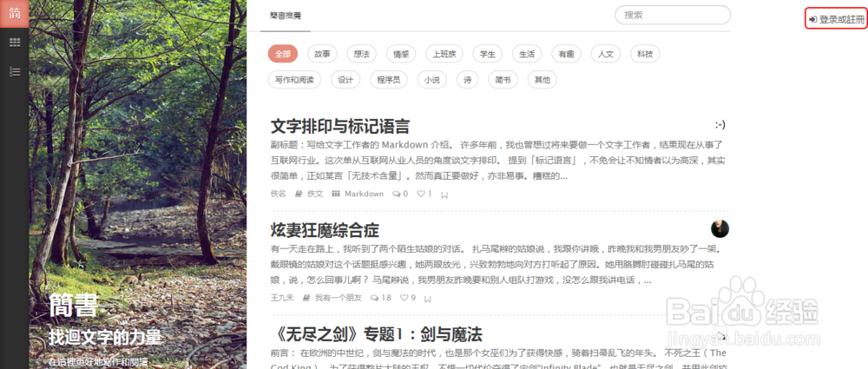868x369 pixels.
Task: Open notebook 佚文
Action: pos(315,194)
